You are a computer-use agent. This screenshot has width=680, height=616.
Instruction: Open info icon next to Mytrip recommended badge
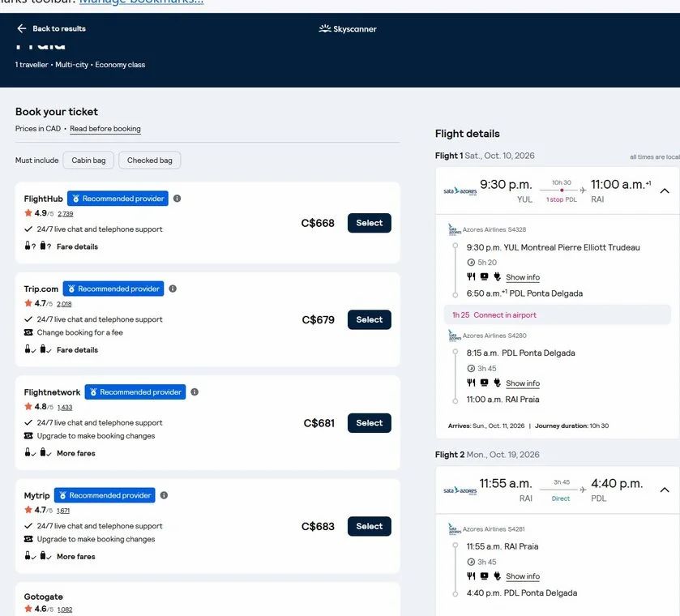pos(164,495)
